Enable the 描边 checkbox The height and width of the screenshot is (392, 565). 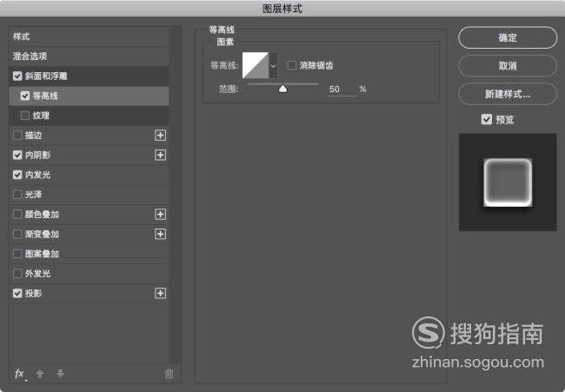coord(17,135)
